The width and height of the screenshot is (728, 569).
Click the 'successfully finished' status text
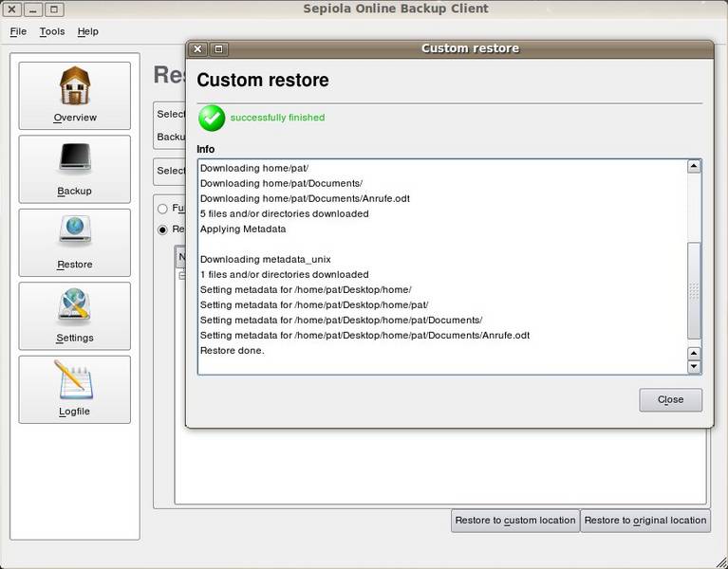pos(278,118)
